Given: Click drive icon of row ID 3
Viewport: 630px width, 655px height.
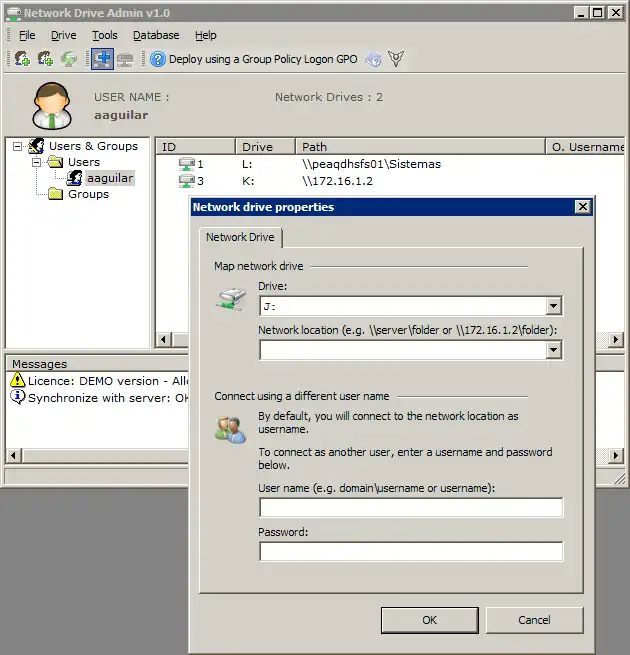Looking at the screenshot, I should pyautogui.click(x=186, y=181).
